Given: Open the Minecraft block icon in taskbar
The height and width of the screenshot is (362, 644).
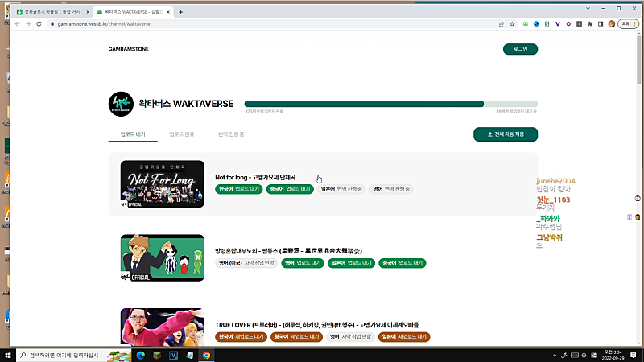Looking at the screenshot, I should (157, 356).
